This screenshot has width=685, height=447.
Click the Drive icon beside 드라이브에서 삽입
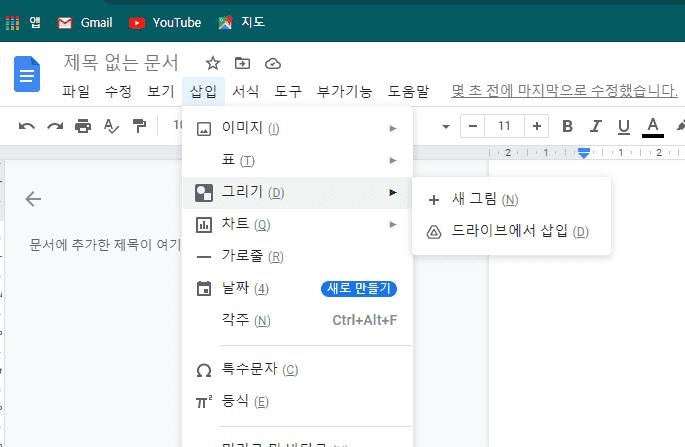tap(434, 232)
